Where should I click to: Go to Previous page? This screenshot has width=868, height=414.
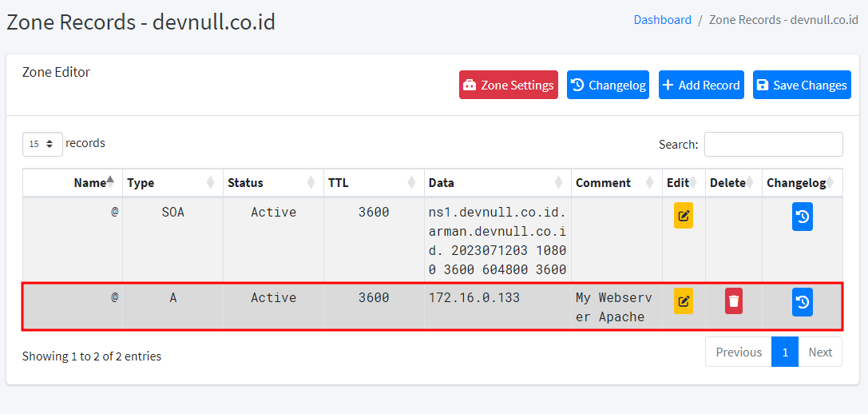coord(738,352)
